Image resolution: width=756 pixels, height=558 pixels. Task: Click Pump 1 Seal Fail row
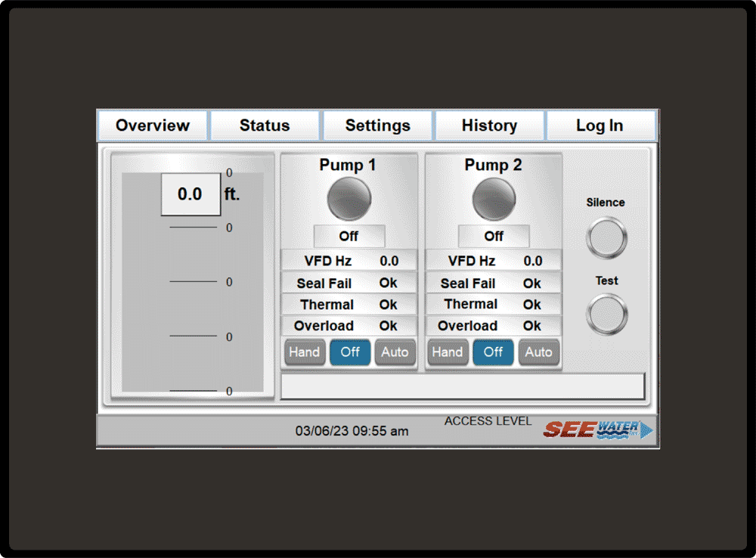[349, 283]
